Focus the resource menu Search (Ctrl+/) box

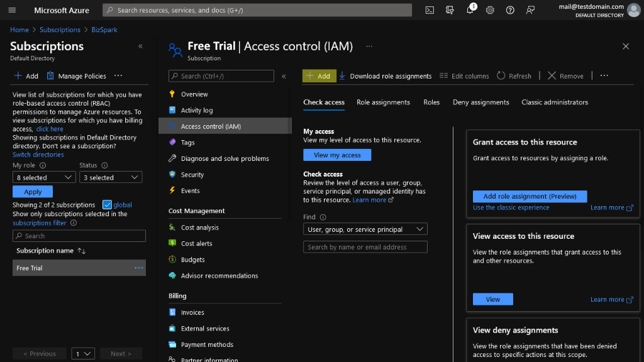[x=221, y=76]
